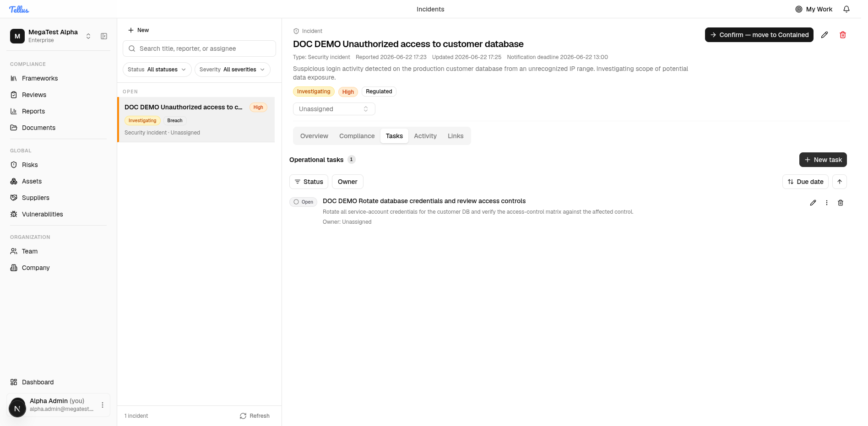Open Reviews in the sidebar
This screenshot has width=868, height=426.
click(58, 95)
